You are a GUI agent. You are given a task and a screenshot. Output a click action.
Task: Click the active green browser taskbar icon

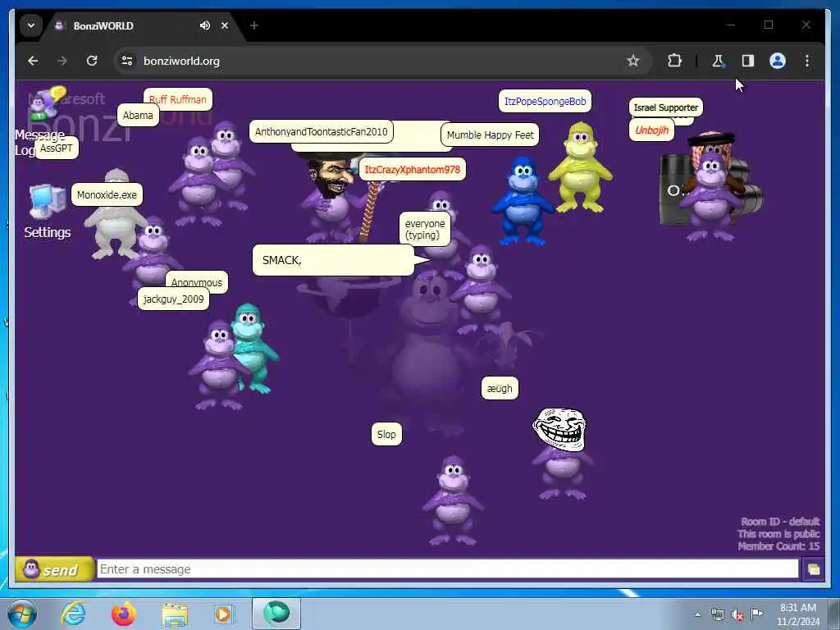(276, 614)
